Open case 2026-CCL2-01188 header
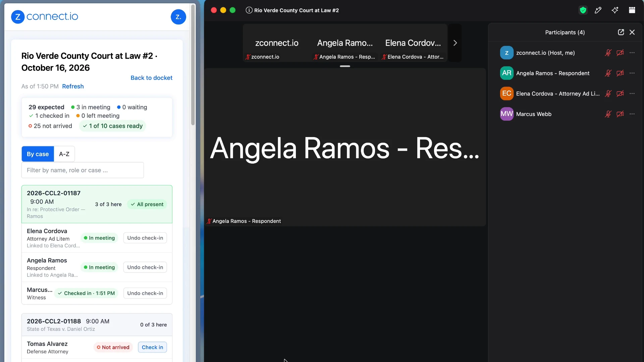The width and height of the screenshot is (644, 362). point(97,325)
